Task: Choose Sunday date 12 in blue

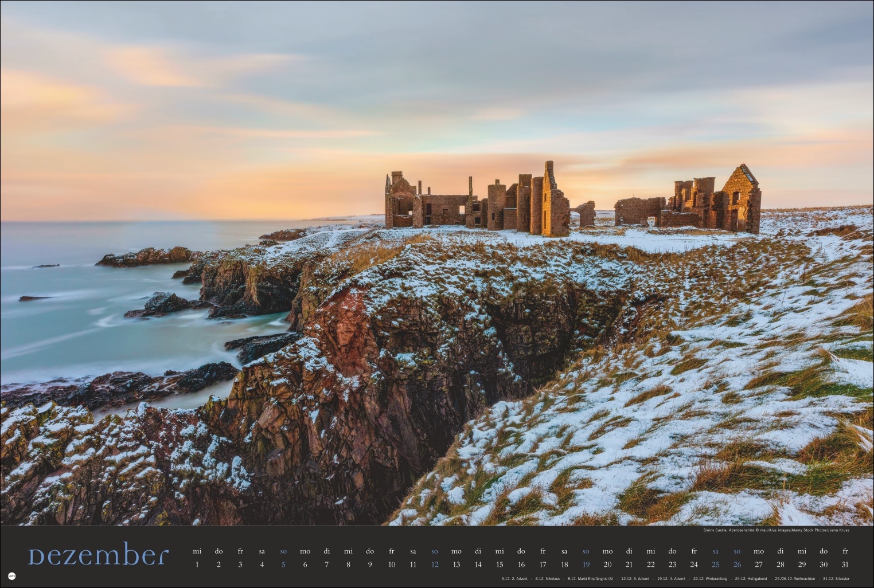Action: (435, 565)
